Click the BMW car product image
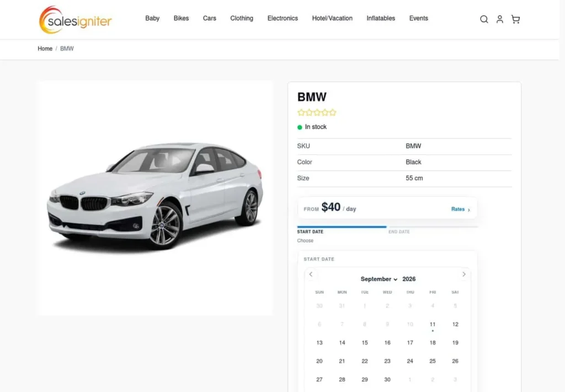 coord(155,197)
